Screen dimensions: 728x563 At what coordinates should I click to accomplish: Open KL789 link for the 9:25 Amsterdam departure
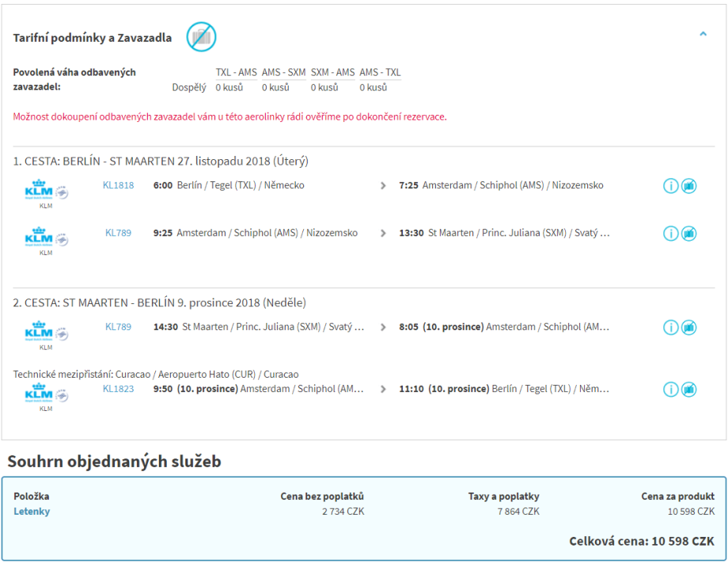(118, 234)
